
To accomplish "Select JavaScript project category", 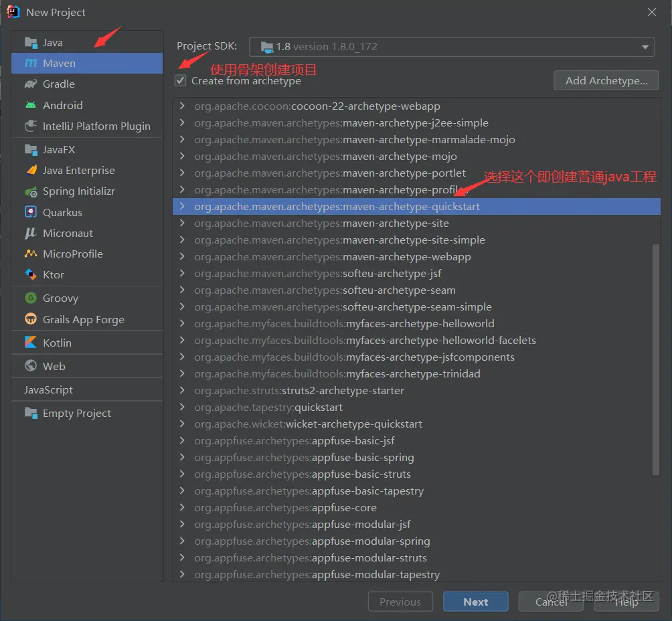I will click(87, 389).
